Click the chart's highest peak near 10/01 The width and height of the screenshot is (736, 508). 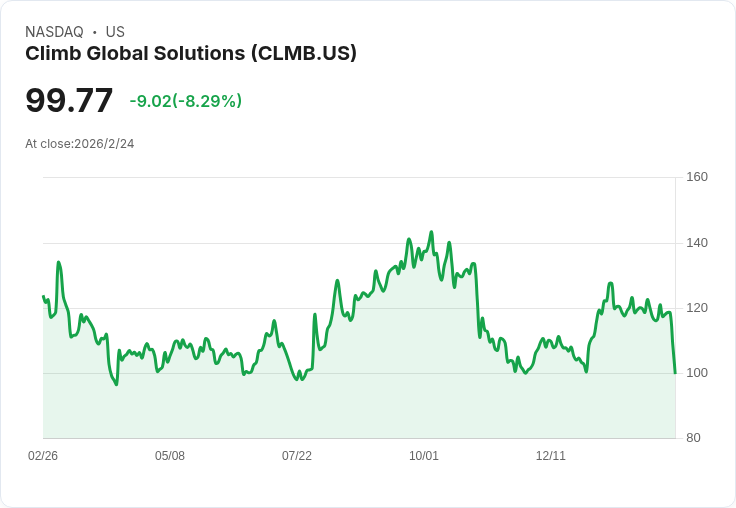(431, 232)
